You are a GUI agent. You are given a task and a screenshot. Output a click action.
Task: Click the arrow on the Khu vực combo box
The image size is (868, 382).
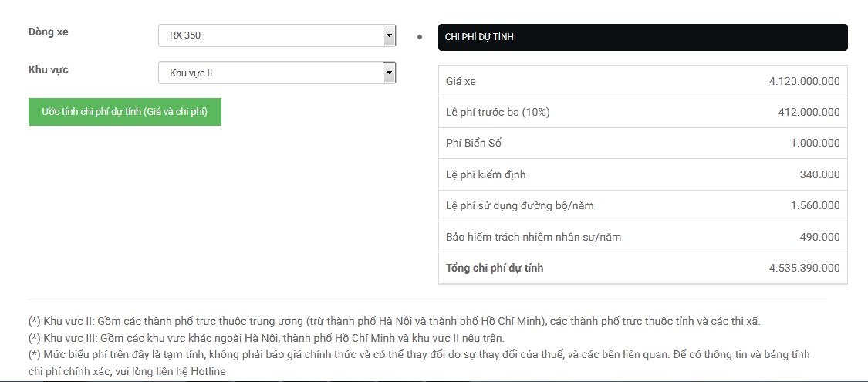point(389,73)
